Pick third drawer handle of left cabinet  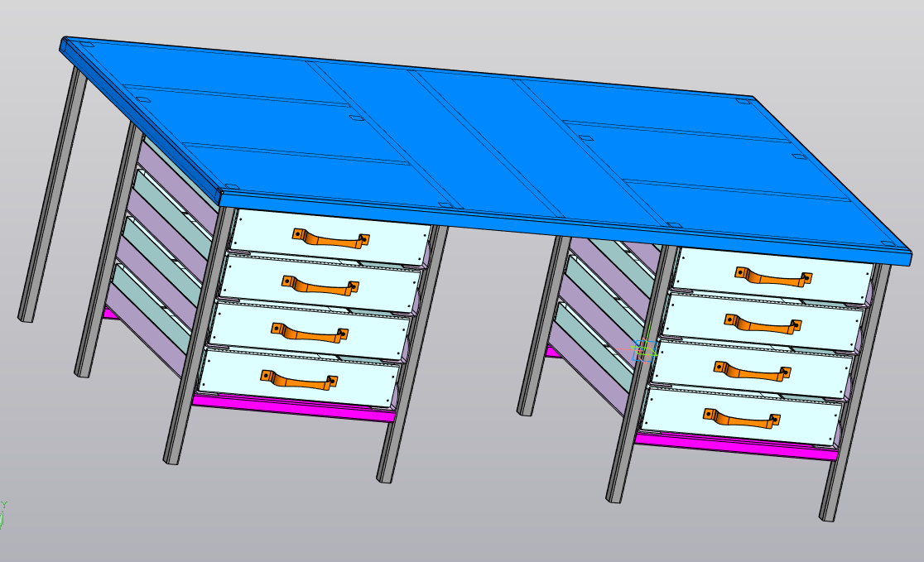coord(310,333)
